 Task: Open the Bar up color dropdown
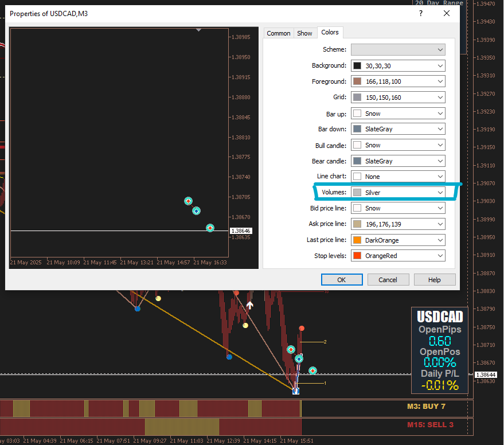[398, 114]
